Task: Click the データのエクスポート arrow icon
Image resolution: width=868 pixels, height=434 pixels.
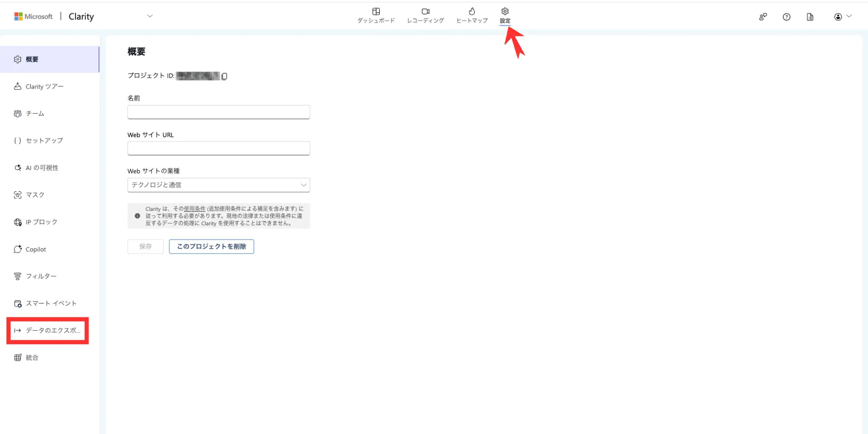Action: coord(17,331)
